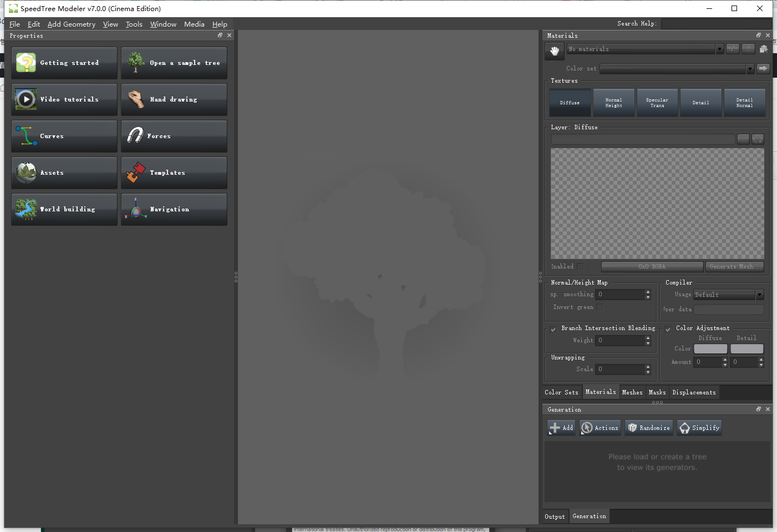777x532 pixels.
Task: Switch to the Color Sets tab
Action: coord(561,392)
